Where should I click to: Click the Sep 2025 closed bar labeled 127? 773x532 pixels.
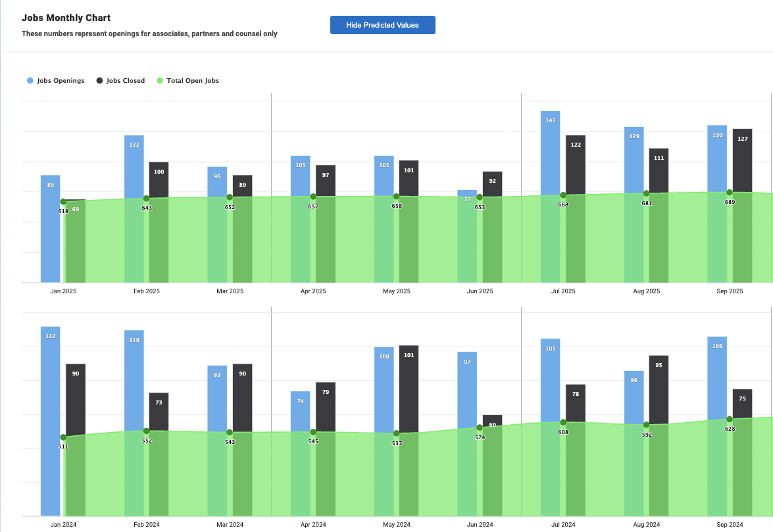point(742,158)
